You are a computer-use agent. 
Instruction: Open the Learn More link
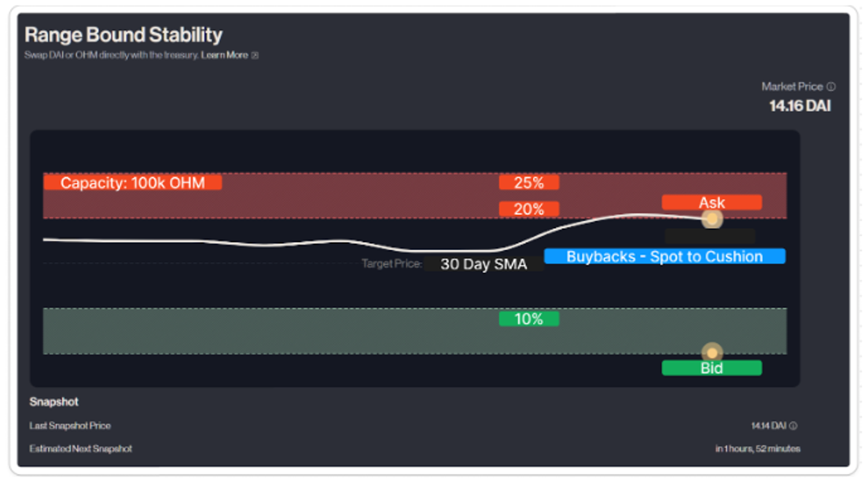click(225, 55)
